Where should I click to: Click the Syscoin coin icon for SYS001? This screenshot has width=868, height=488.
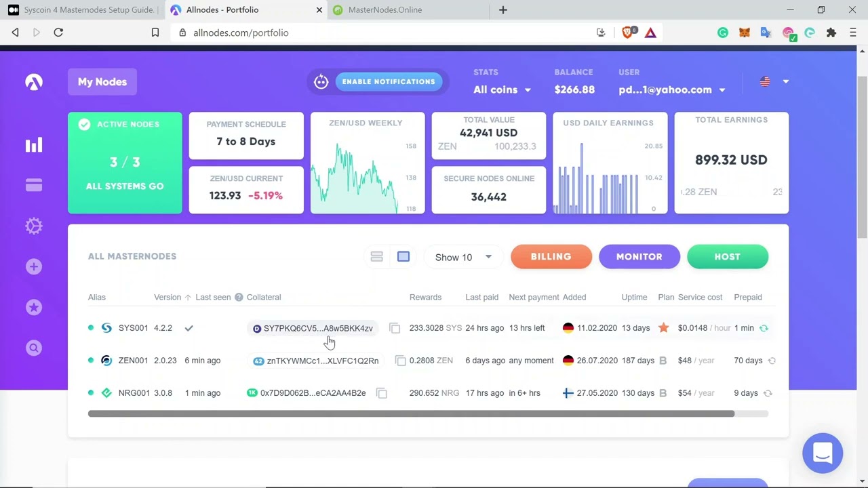(x=106, y=328)
